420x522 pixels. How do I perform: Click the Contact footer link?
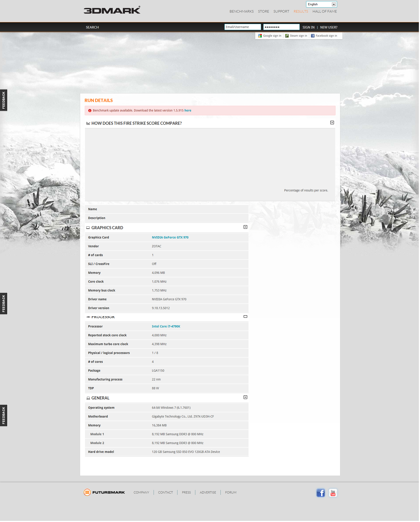[x=166, y=492]
